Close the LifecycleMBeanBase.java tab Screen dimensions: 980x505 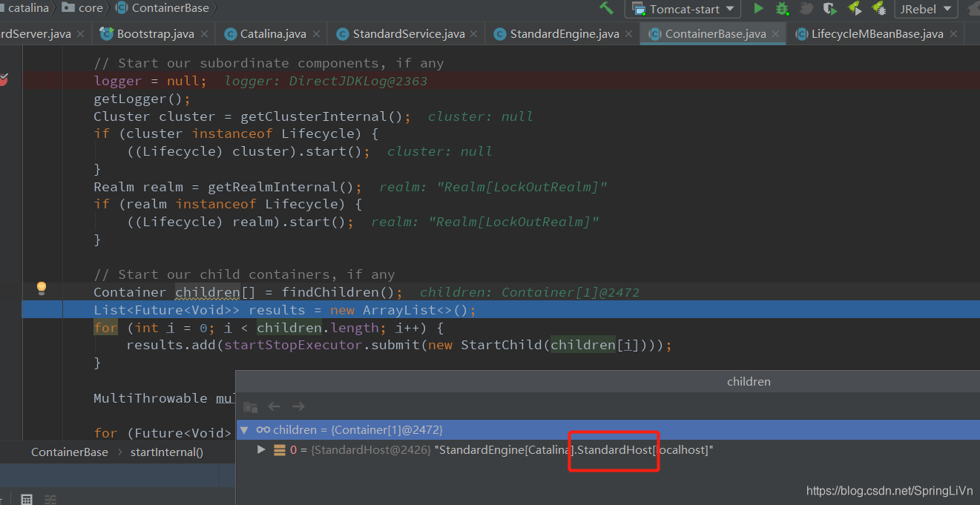953,34
